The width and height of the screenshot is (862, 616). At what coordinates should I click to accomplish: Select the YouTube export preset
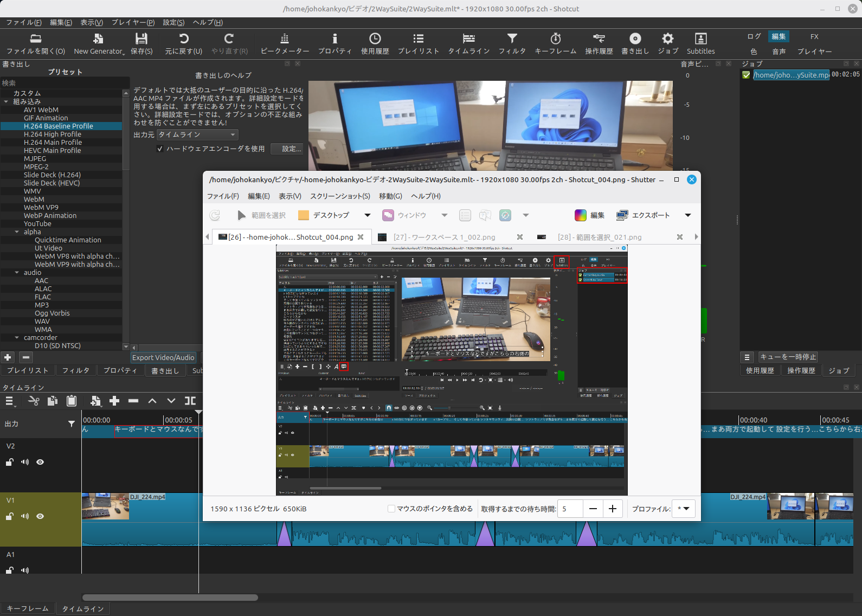click(x=37, y=224)
